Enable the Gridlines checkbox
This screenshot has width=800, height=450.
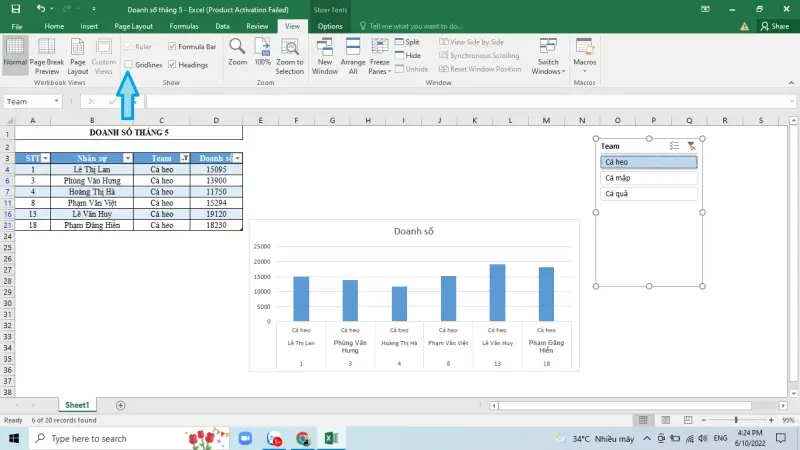point(129,64)
